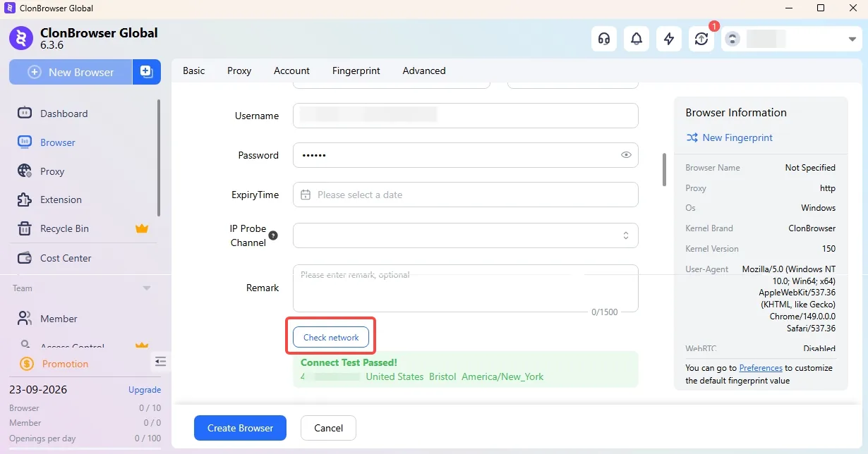
Task: Collapse the Team section arrow
Action: pos(147,288)
